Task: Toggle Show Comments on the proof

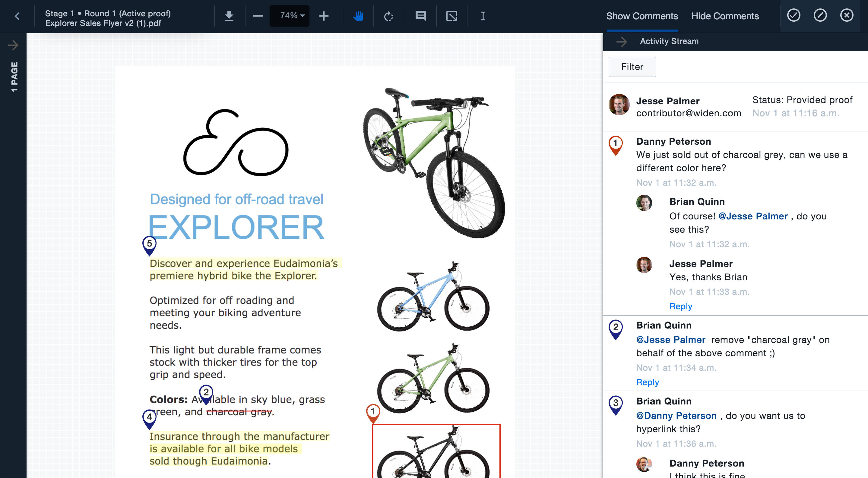Action: click(642, 16)
